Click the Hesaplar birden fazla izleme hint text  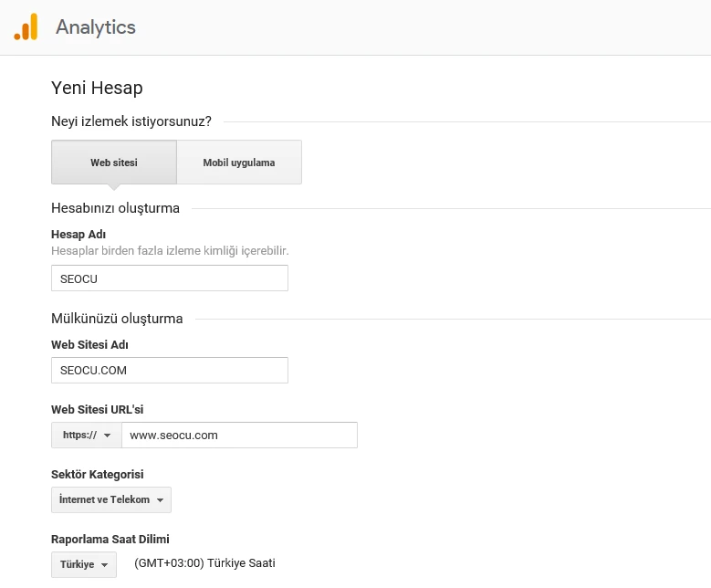(170, 251)
